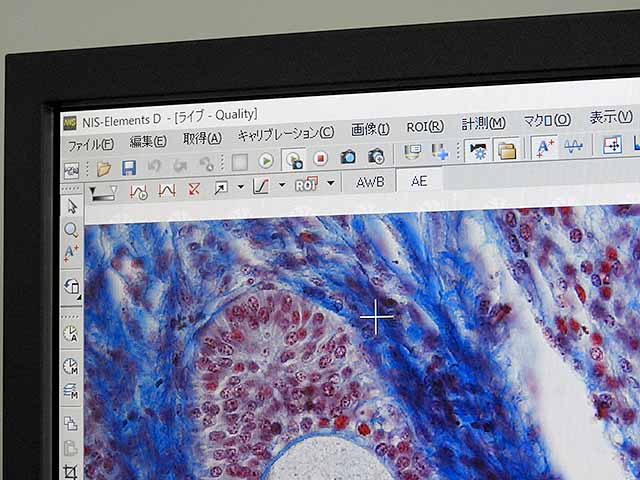The image size is (640, 480).
Task: Toggle the stacked folders organizer icon
Action: (x=507, y=149)
